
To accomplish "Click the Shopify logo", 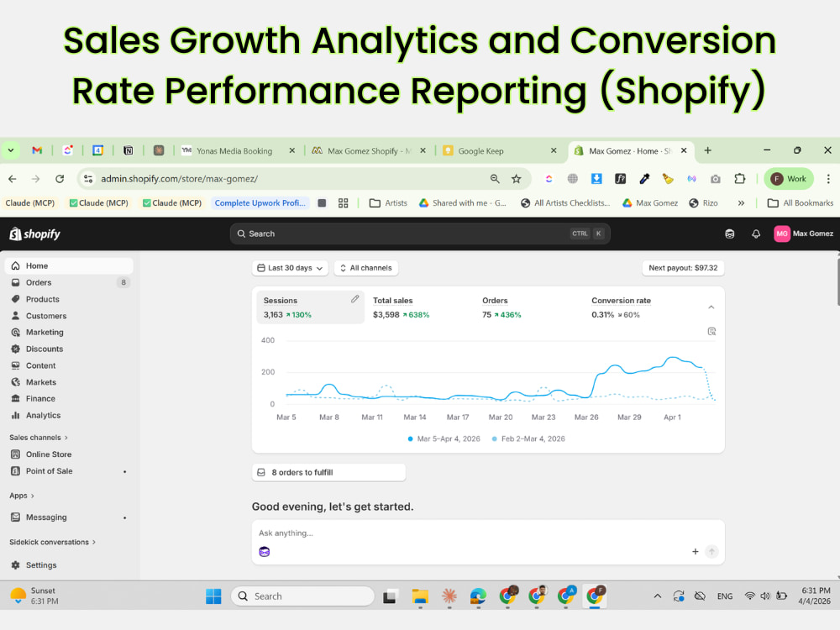I will pyautogui.click(x=34, y=234).
